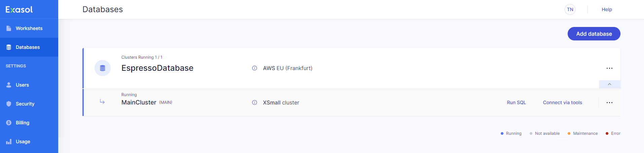Click info icon beside AWS EU (Frankfurt)
Screen dimensions: 644x153
click(255, 68)
